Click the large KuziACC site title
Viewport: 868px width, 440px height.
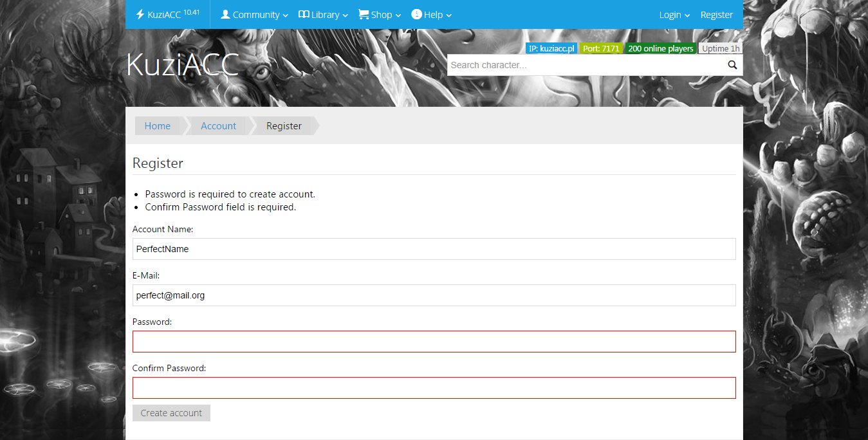[x=183, y=64]
